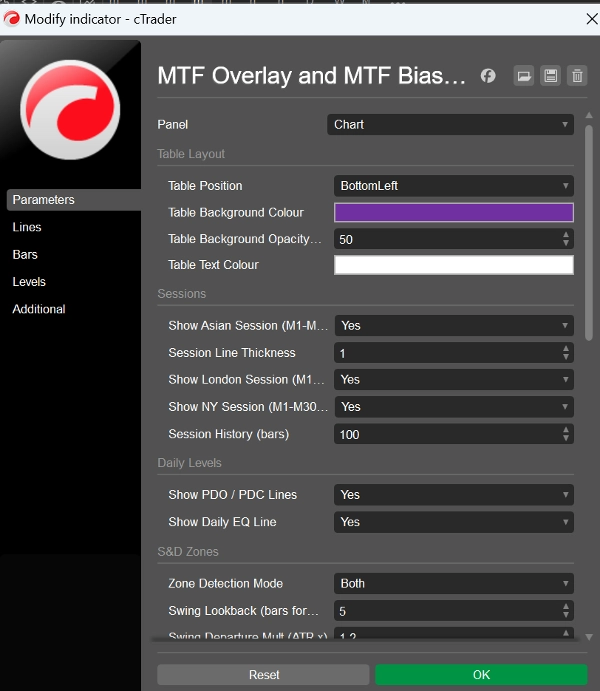Click the vertical scrollbar thumb
The image size is (600, 691).
point(589,233)
